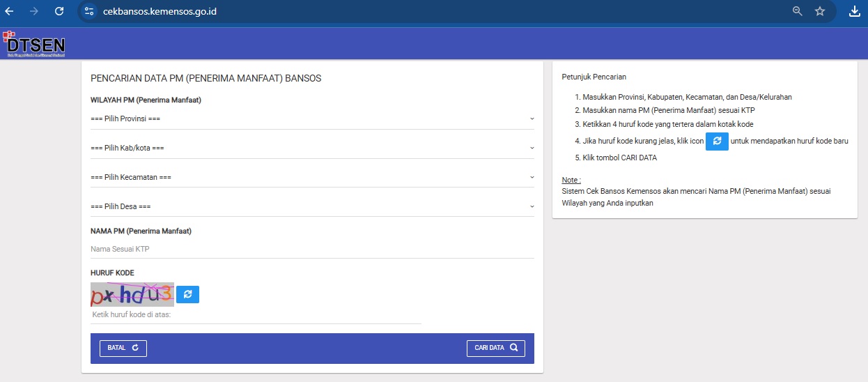Click the browser forward arrow

pyautogui.click(x=34, y=11)
